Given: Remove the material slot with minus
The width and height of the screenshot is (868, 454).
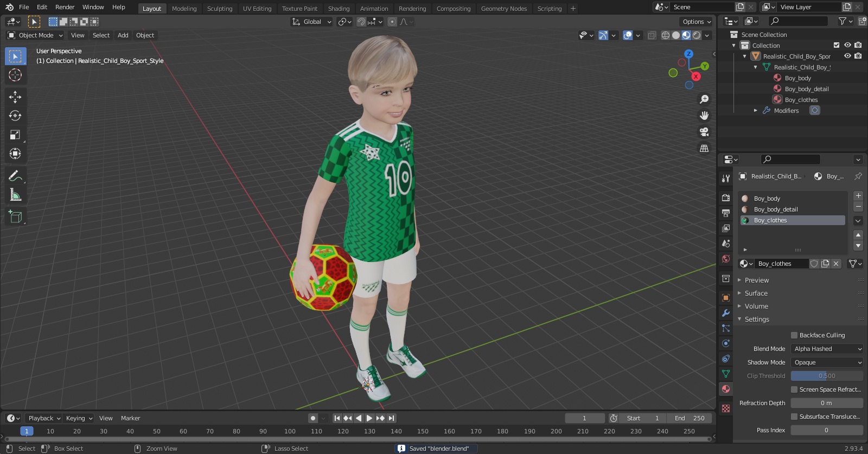Looking at the screenshot, I should (x=858, y=207).
